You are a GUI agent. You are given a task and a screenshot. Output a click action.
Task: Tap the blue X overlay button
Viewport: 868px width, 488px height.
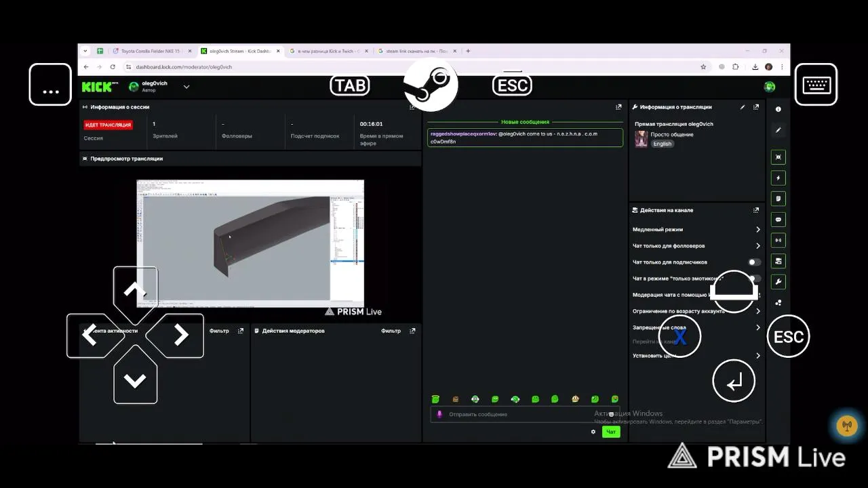click(x=679, y=336)
